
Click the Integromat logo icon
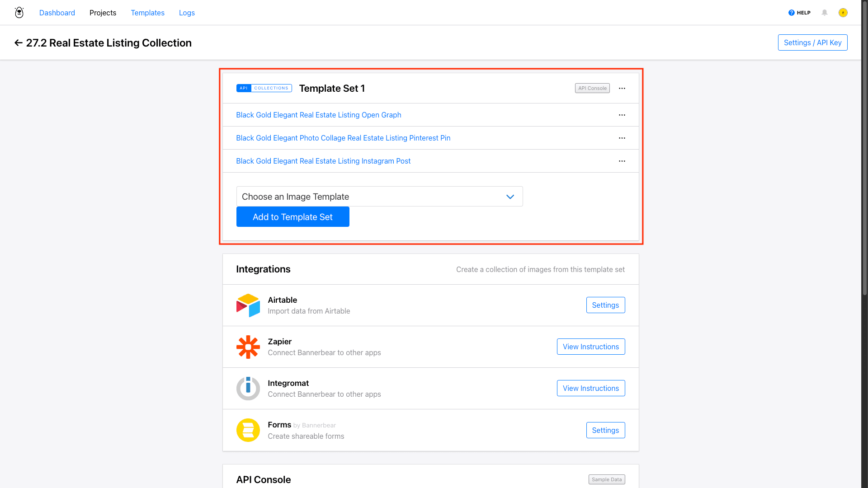click(248, 389)
